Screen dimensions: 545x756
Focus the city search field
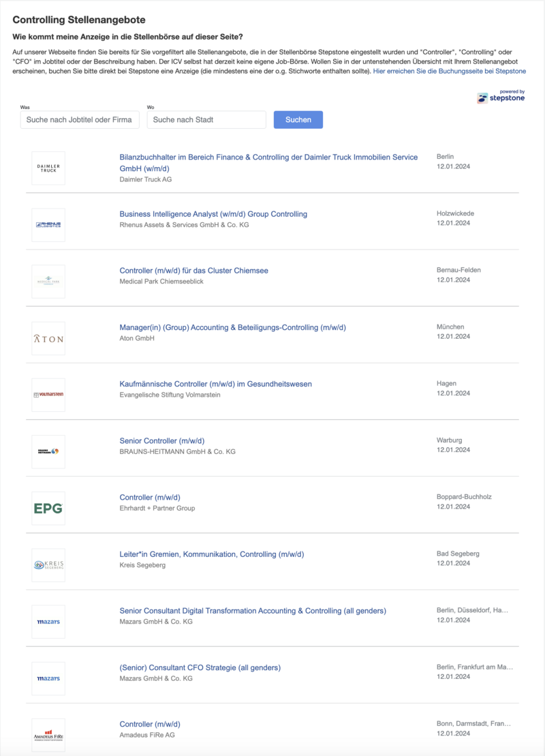pos(206,120)
